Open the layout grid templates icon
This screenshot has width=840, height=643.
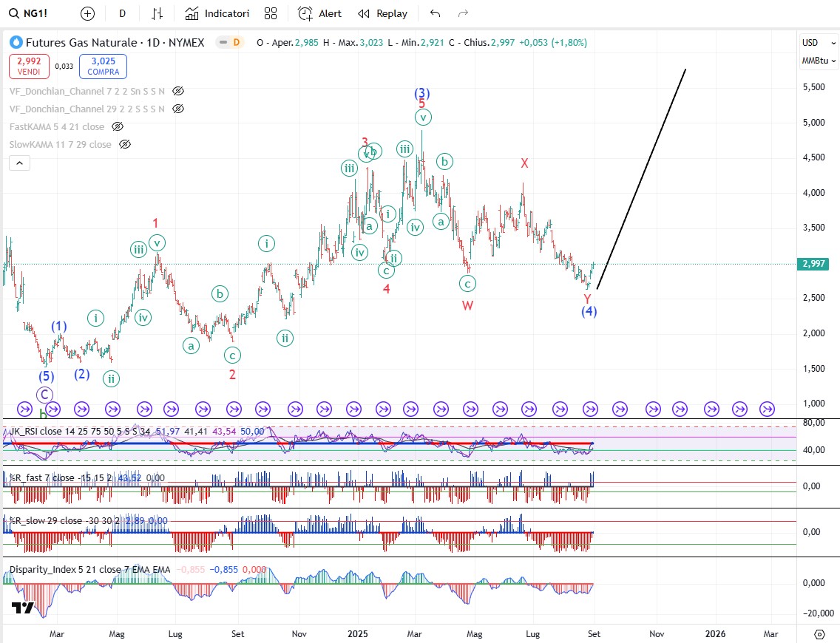[271, 13]
